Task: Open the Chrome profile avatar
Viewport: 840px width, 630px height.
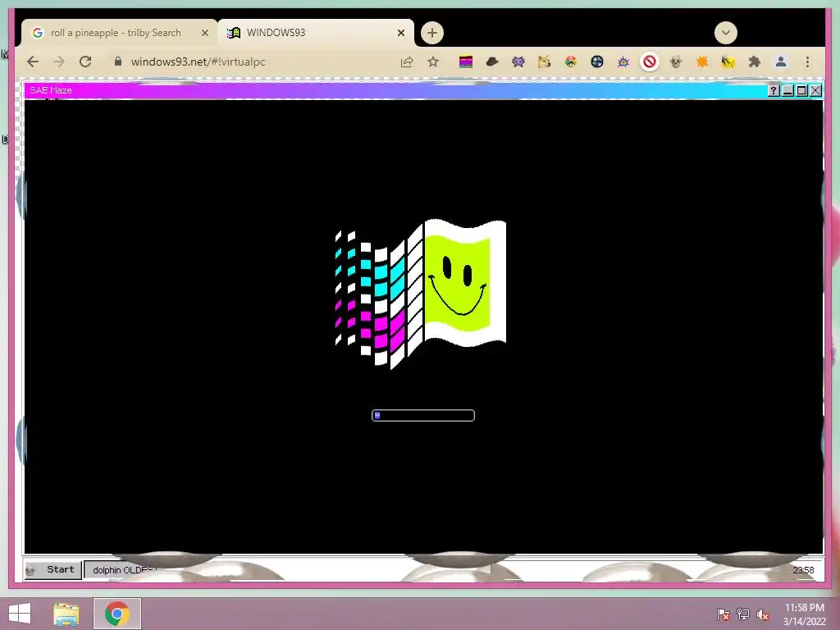Action: [x=781, y=62]
